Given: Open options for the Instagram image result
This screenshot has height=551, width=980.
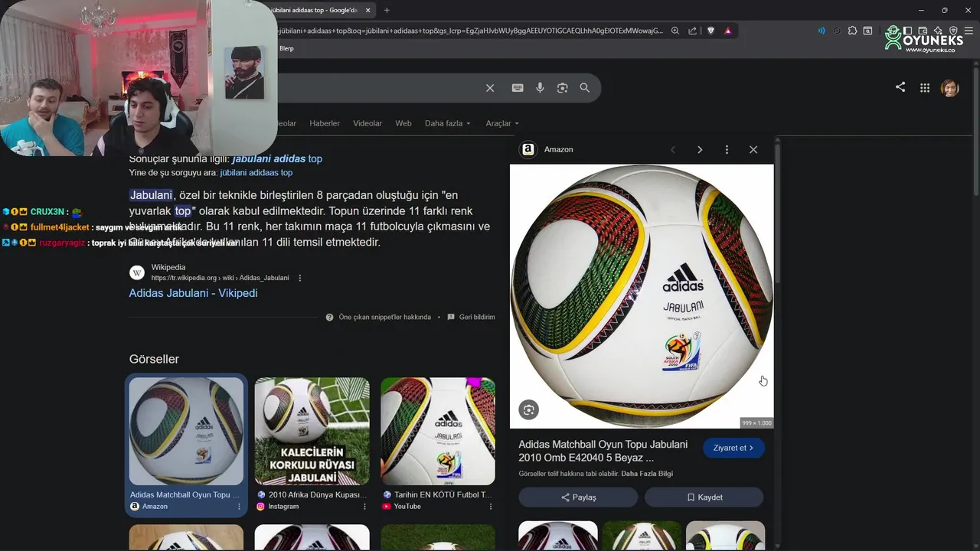Looking at the screenshot, I should tap(364, 507).
